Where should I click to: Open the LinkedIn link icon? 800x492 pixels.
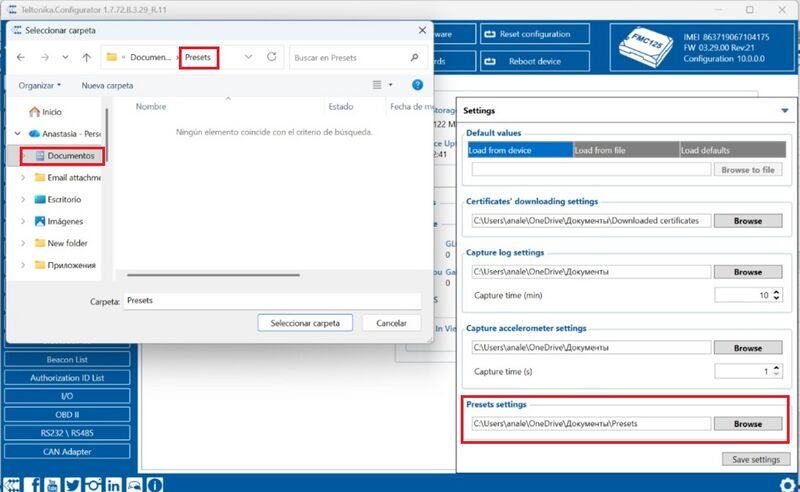[x=113, y=484]
